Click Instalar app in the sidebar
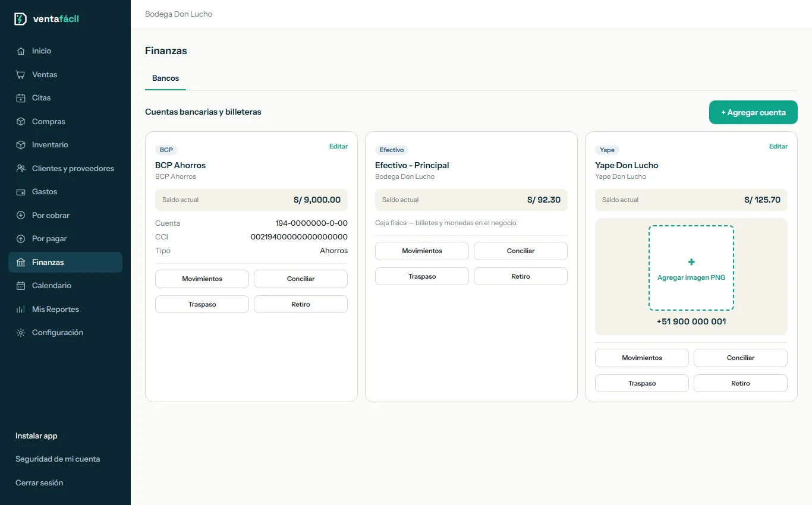812x505 pixels. pos(36,436)
